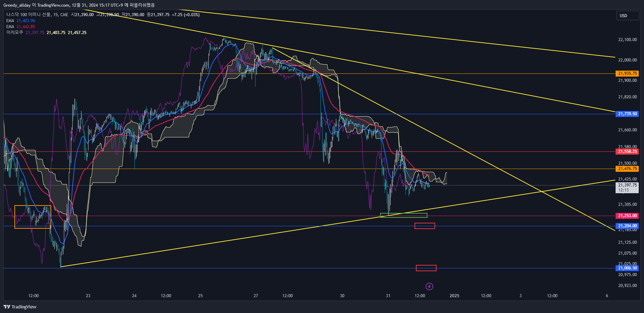This screenshot has width=644, height=313.
Task: Click date label 31 on time axis
Action: (x=388, y=296)
